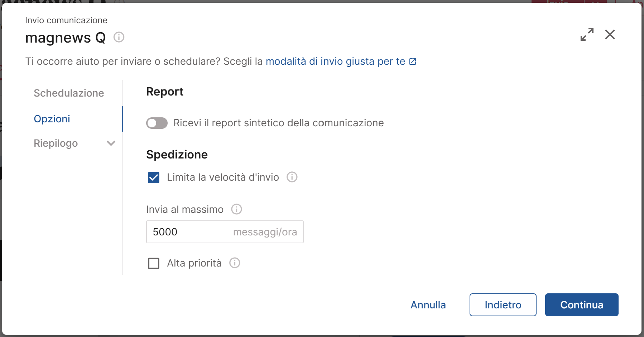
Task: Go back using the Indietro button
Action: pyautogui.click(x=503, y=305)
